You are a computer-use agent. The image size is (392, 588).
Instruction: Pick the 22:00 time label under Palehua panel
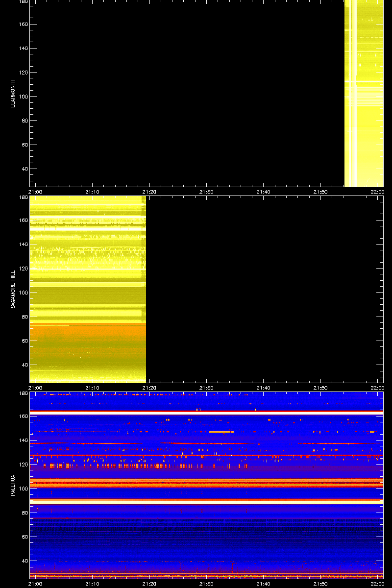(x=377, y=584)
